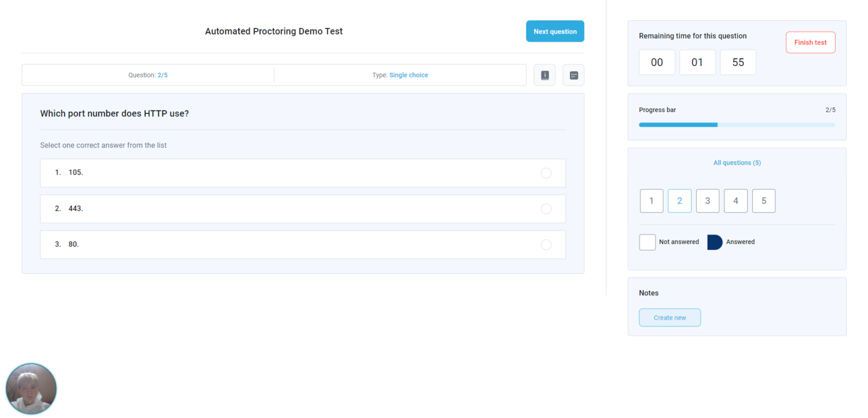Viewport: 868px width, 418px height.
Task: Click the Answered legend swatch
Action: click(715, 242)
